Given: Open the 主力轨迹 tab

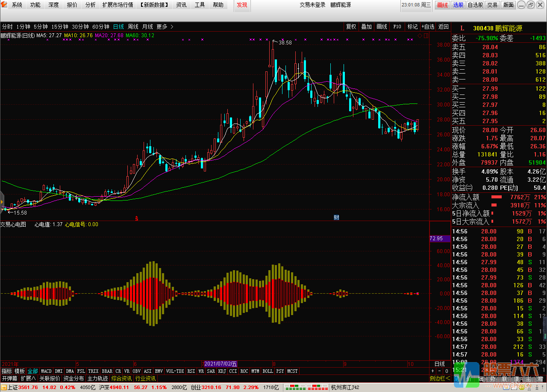Looking at the screenshot, I should [x=98, y=379].
